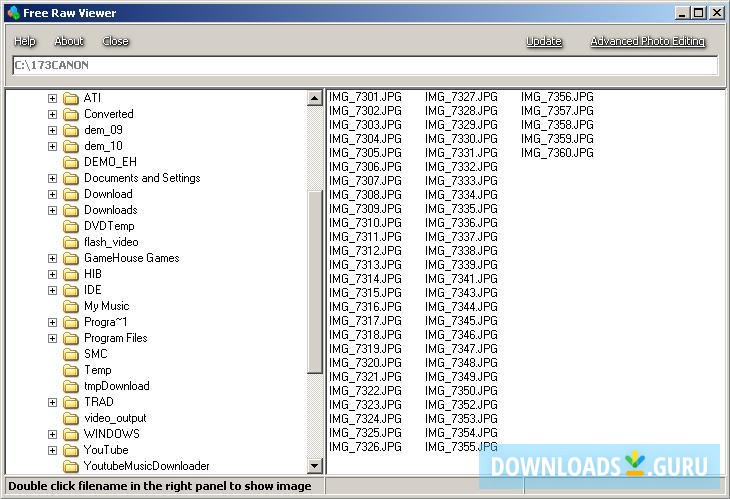This screenshot has width=730, height=499.
Task: Select file IMG_7333.JPG
Action: pyautogui.click(x=461, y=181)
